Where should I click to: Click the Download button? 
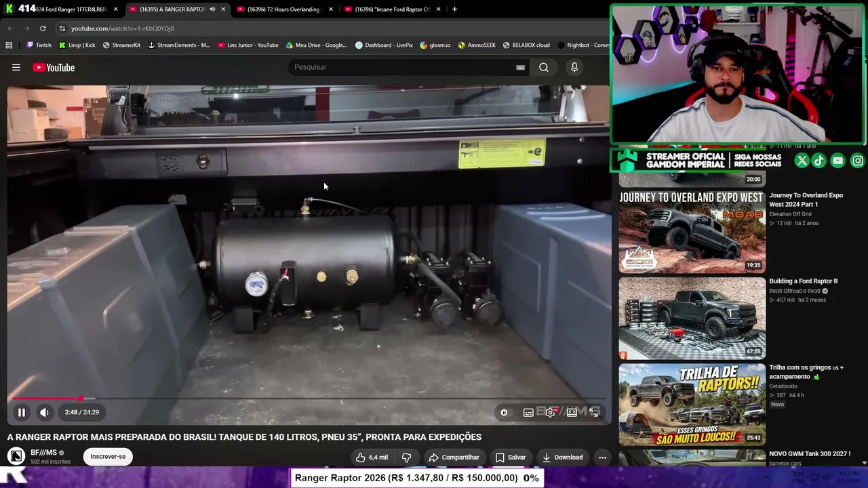(x=562, y=457)
